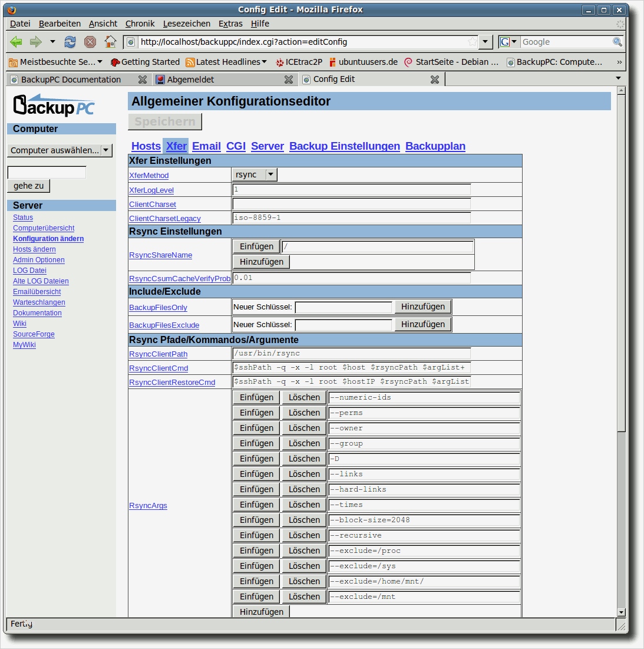Open the history dropdown next to the forward arrow
Screen dimensions: 644x649
(52, 42)
